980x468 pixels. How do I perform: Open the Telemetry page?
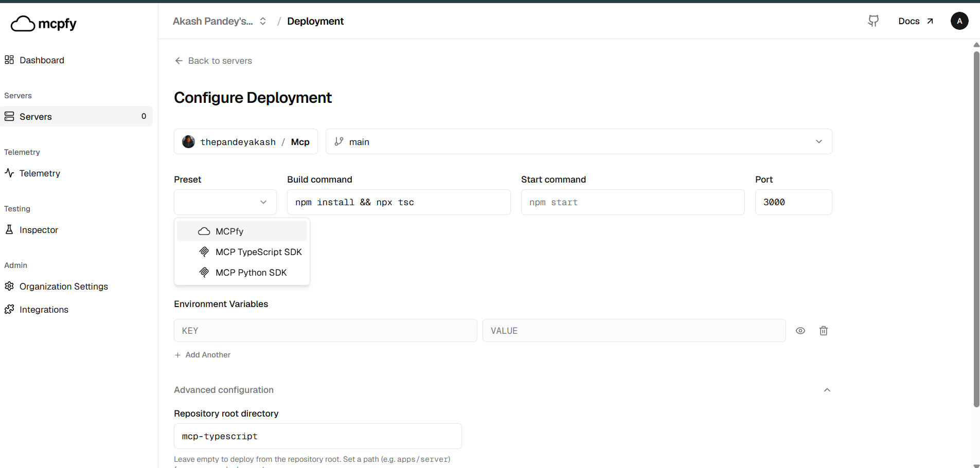point(77,173)
